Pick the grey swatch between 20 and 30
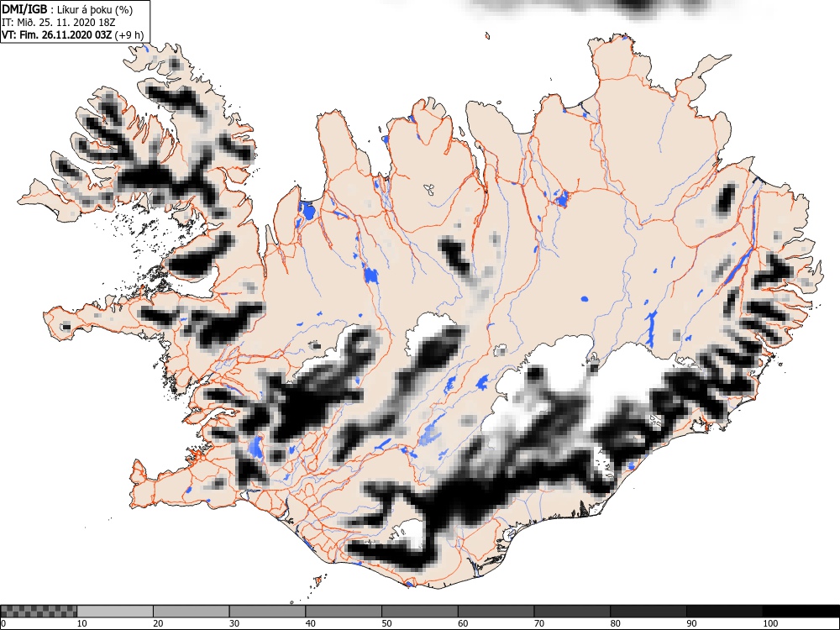The width and height of the screenshot is (840, 630). (192, 612)
